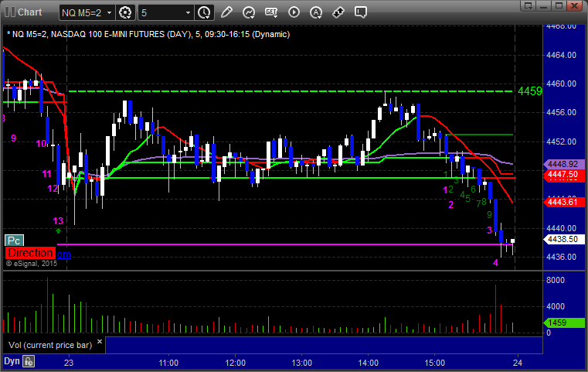
Task: Click the 13:00 time axis label
Action: 302,363
